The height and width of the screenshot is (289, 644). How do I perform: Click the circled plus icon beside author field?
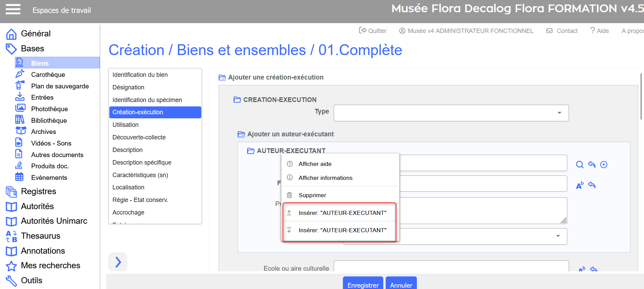604,165
